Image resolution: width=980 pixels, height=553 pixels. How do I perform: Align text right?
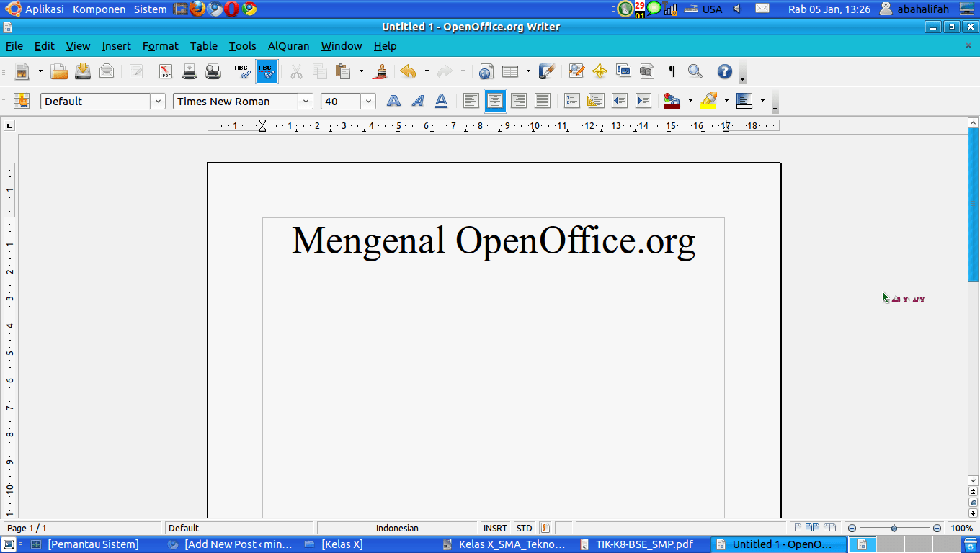[518, 102]
